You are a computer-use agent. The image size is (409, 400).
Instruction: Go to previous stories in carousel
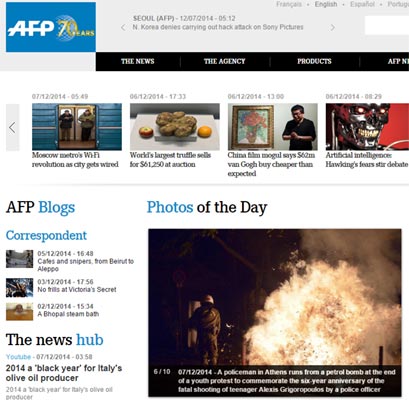pyautogui.click(x=13, y=127)
